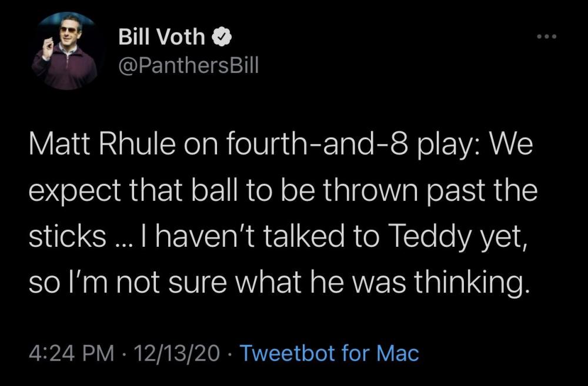Open the more options three-dot menu
The height and width of the screenshot is (386, 588).
tap(547, 36)
